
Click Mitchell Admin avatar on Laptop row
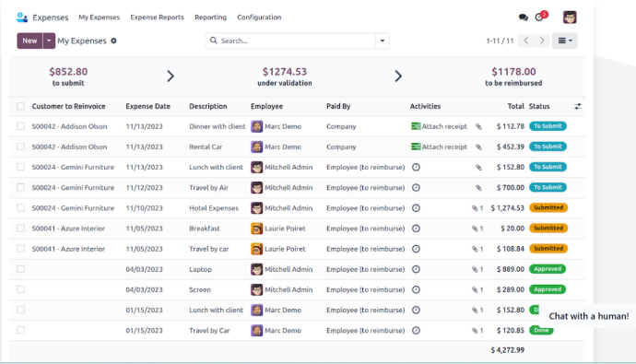pos(256,269)
